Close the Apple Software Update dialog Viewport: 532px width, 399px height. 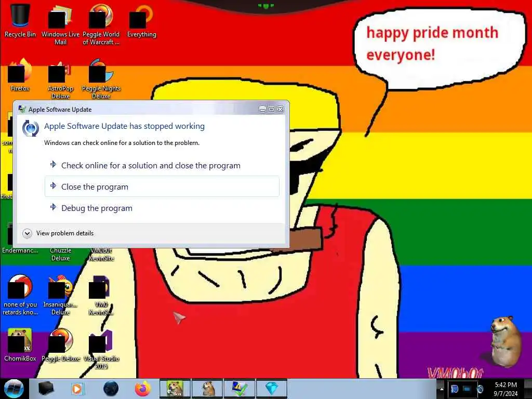click(x=280, y=109)
